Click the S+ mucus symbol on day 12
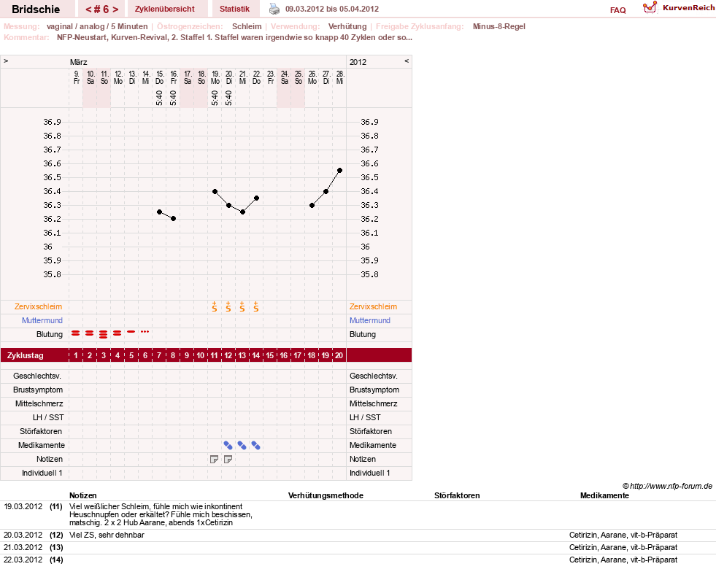716x588 pixels. point(228,307)
